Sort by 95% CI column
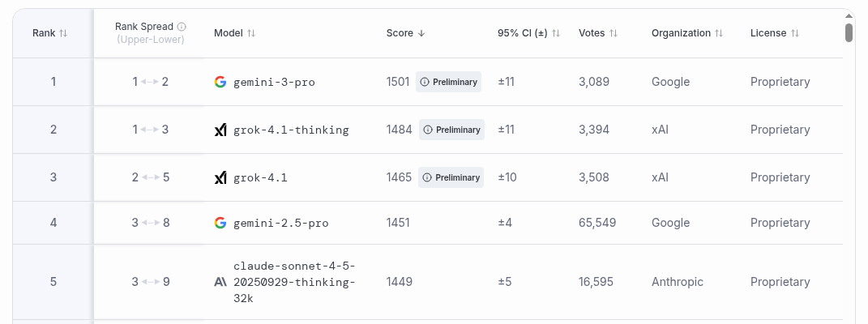Image resolution: width=868 pixels, height=324 pixels. tap(556, 33)
